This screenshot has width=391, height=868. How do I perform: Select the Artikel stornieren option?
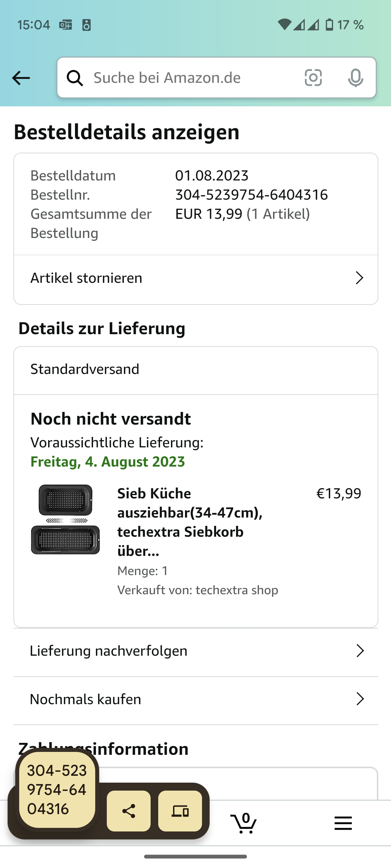(x=86, y=278)
